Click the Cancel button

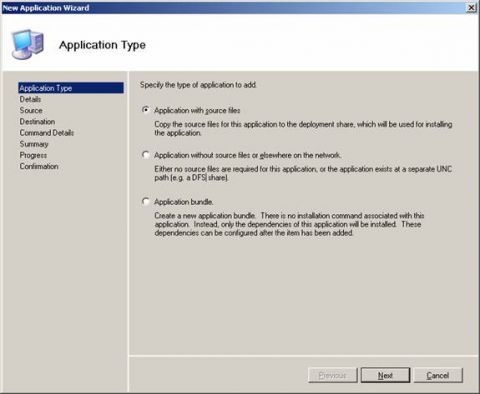pos(438,375)
